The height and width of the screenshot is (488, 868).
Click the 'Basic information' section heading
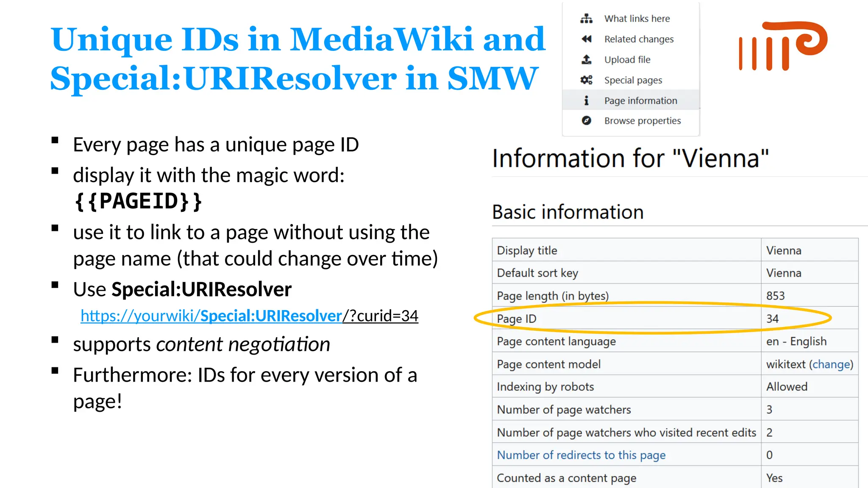coord(568,212)
